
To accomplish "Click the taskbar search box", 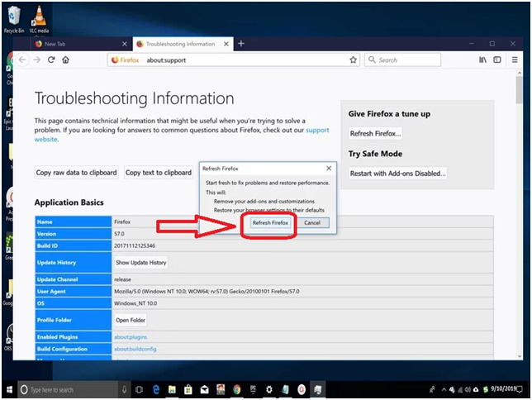I will (x=68, y=390).
